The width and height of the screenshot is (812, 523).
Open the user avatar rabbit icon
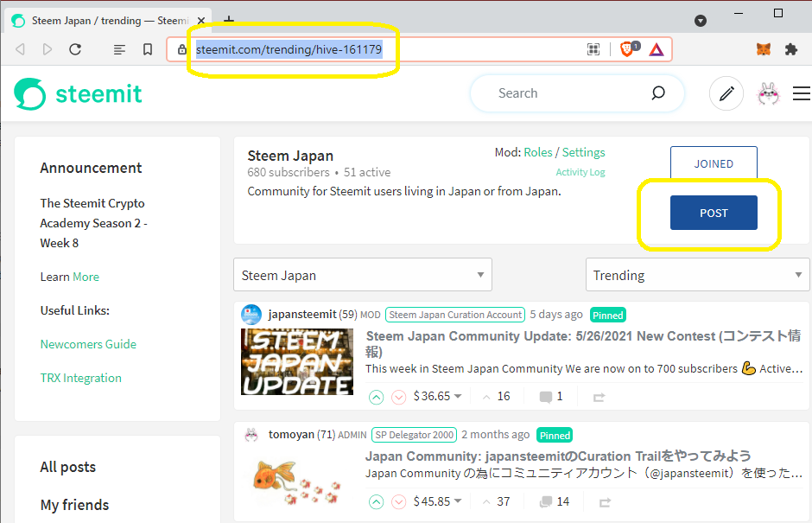point(768,94)
